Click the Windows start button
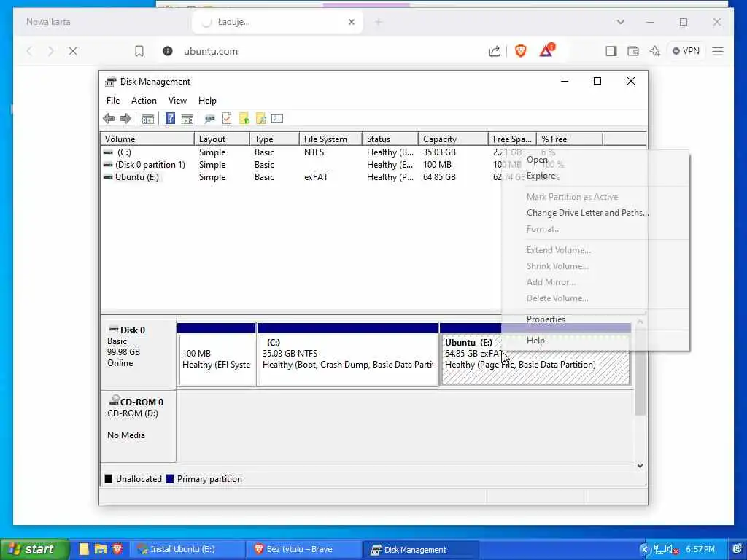 point(34,549)
